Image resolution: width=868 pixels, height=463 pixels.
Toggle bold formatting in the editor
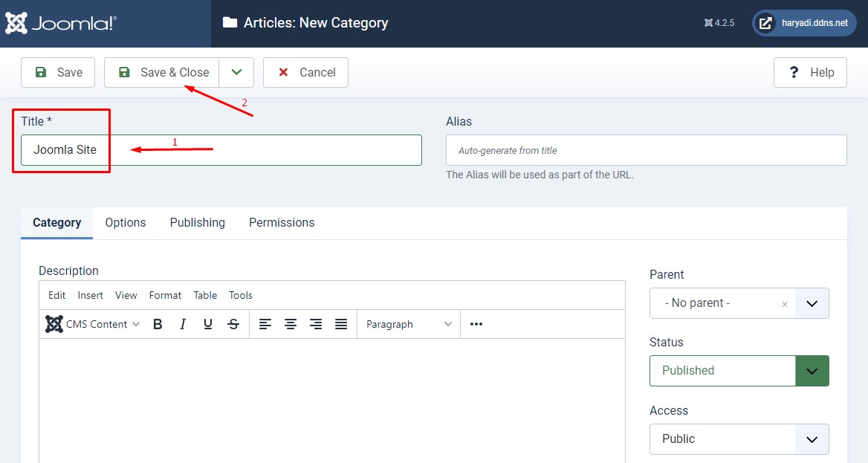pyautogui.click(x=158, y=324)
